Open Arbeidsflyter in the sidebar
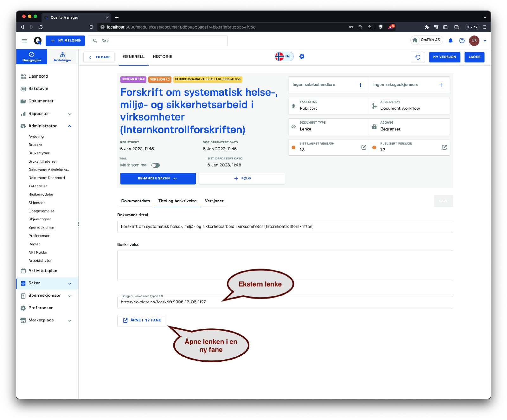 [40, 261]
